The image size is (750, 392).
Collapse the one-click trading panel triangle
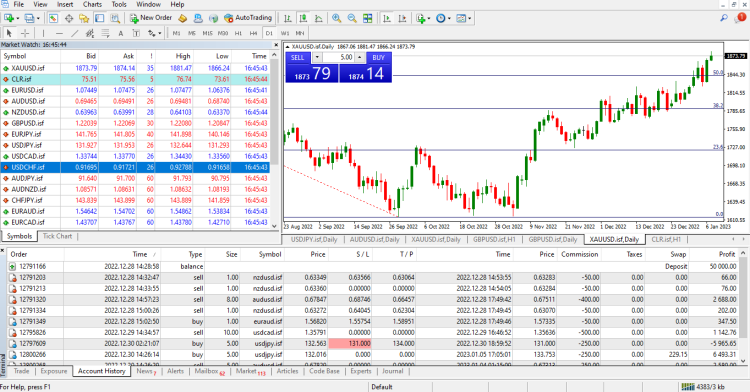click(287, 47)
